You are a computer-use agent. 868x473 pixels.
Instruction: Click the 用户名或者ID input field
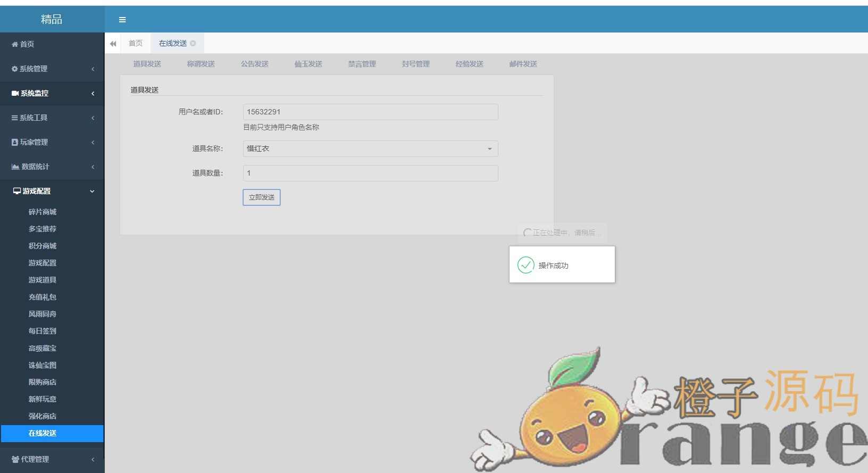(370, 112)
